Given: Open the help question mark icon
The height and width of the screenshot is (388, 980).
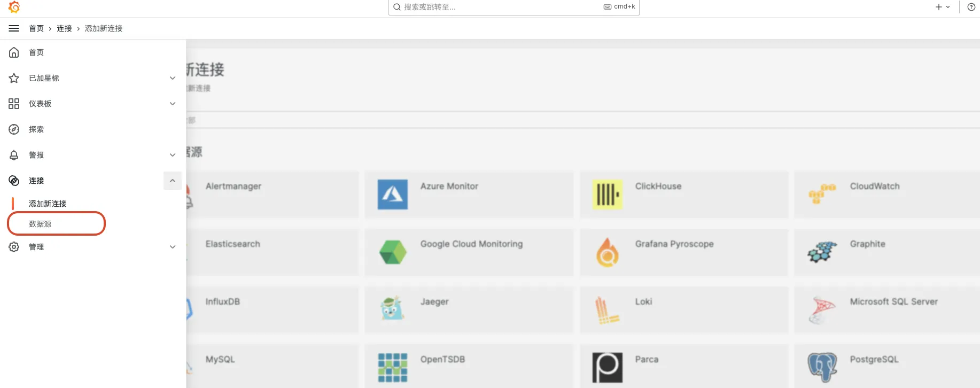Looking at the screenshot, I should [971, 7].
